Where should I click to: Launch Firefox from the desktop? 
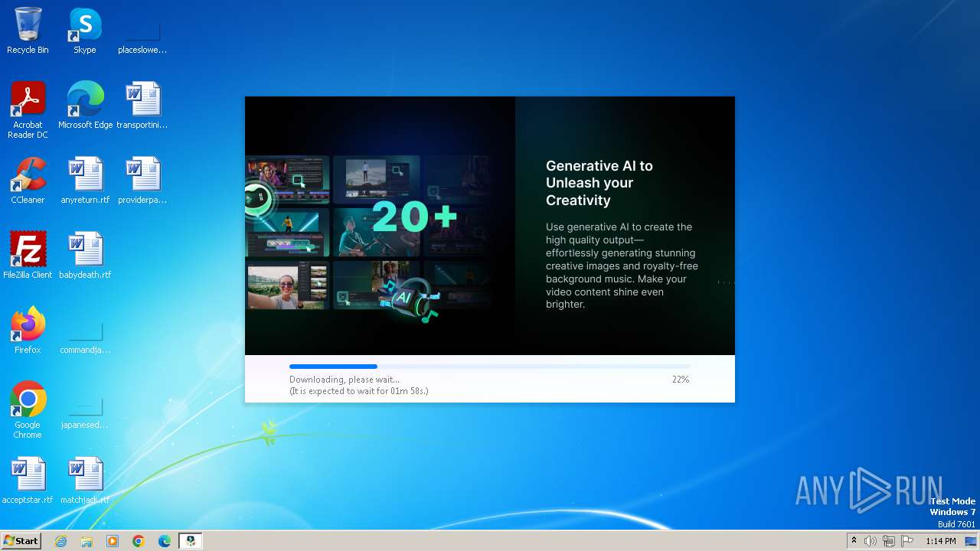[x=28, y=331]
